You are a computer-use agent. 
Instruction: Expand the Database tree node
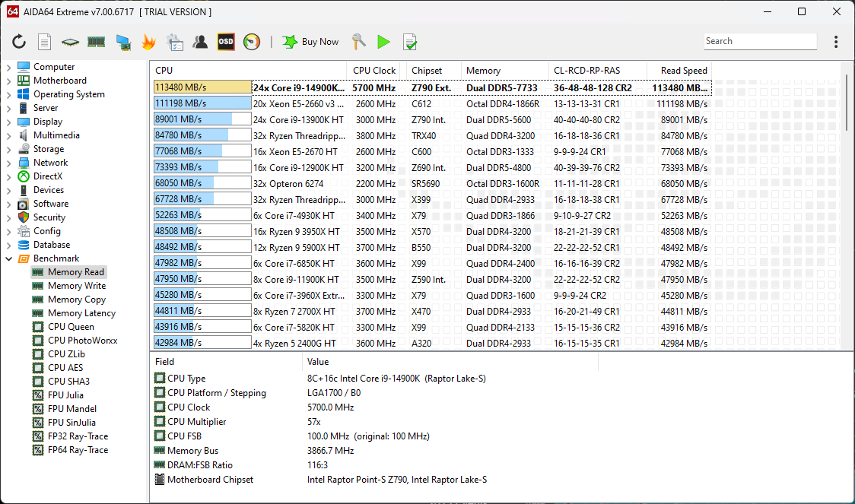pos(8,246)
